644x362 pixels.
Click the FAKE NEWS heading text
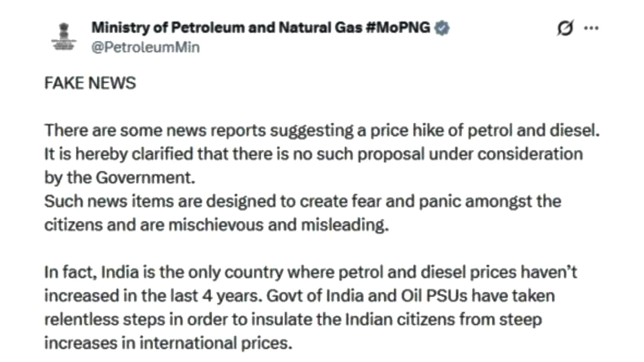click(x=90, y=83)
